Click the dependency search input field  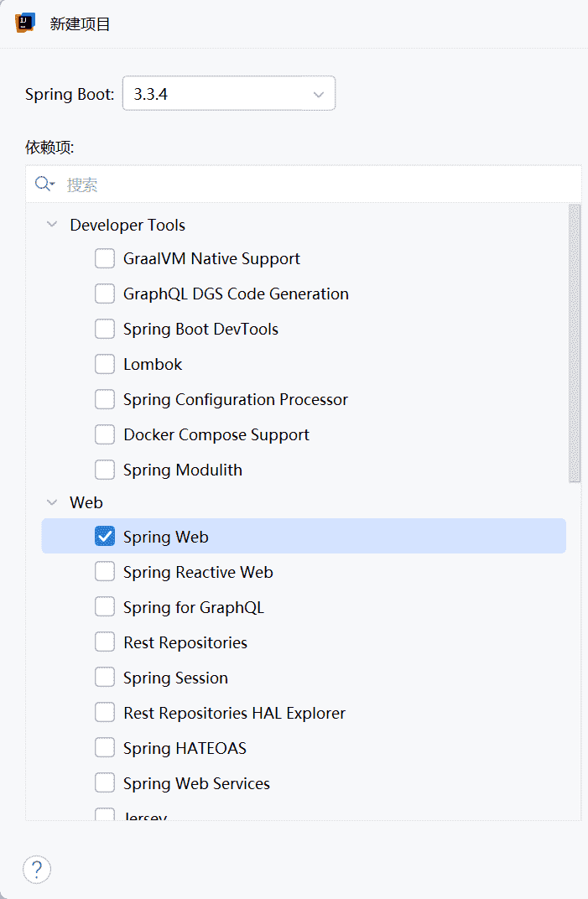pyautogui.click(x=319, y=184)
